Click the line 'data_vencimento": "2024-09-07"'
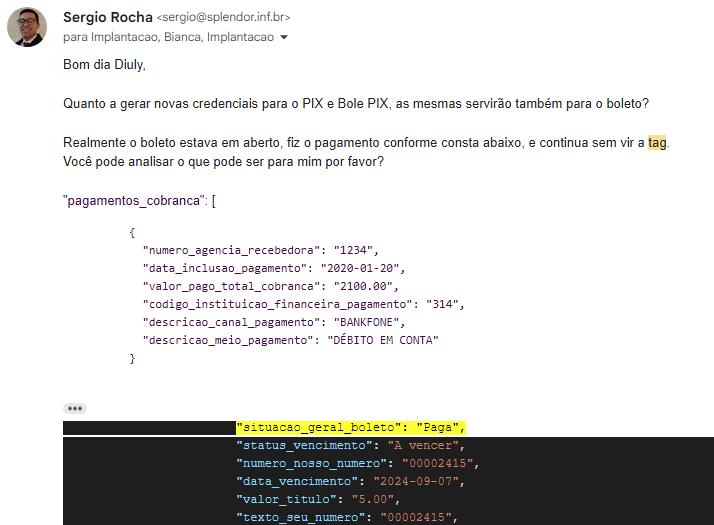This screenshot has height=525, width=714. (x=351, y=481)
